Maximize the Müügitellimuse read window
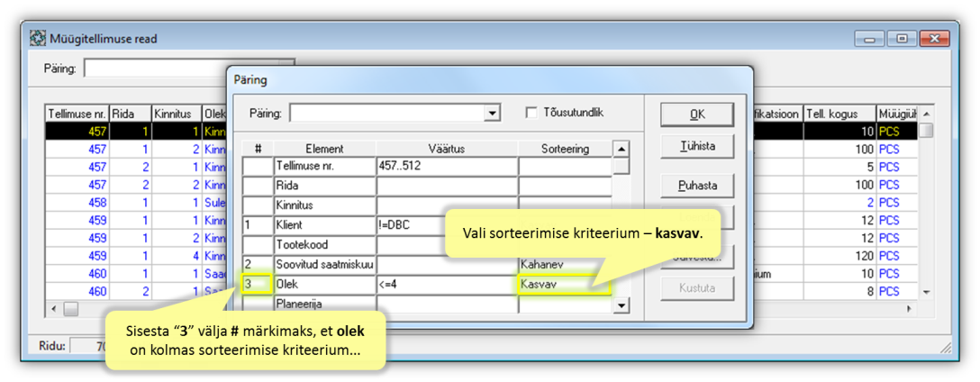This screenshot has width=980, height=382. click(x=901, y=40)
